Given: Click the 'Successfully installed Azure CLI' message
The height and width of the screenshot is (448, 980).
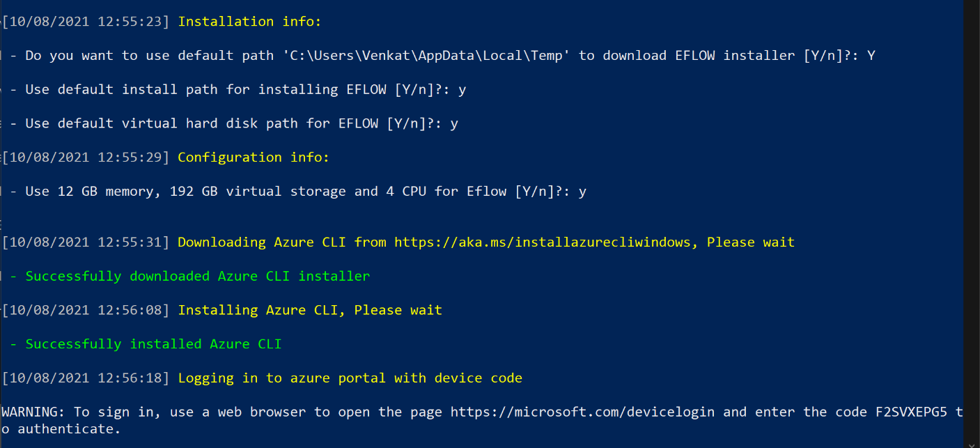Looking at the screenshot, I should click(153, 343).
